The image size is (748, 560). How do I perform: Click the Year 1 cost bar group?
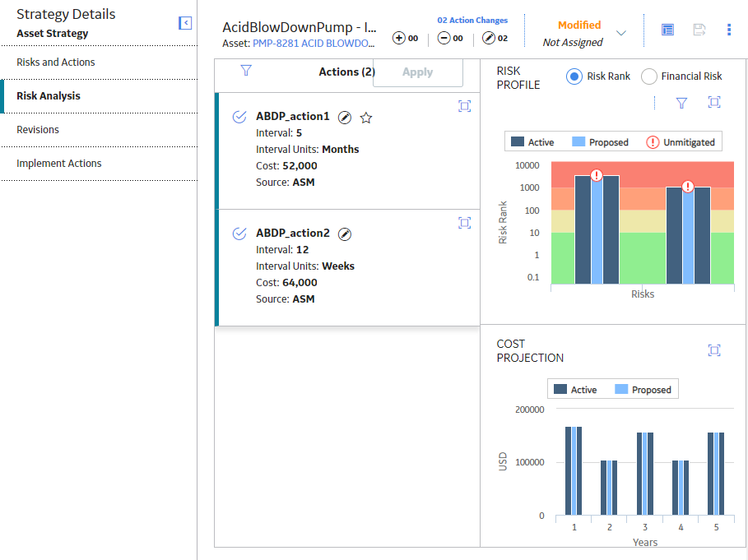tap(574, 471)
